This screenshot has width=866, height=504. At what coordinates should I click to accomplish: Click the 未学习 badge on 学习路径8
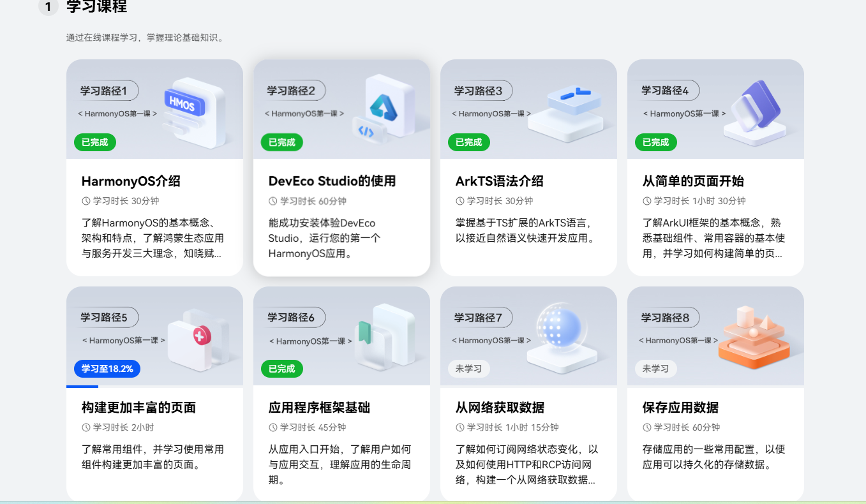[656, 369]
